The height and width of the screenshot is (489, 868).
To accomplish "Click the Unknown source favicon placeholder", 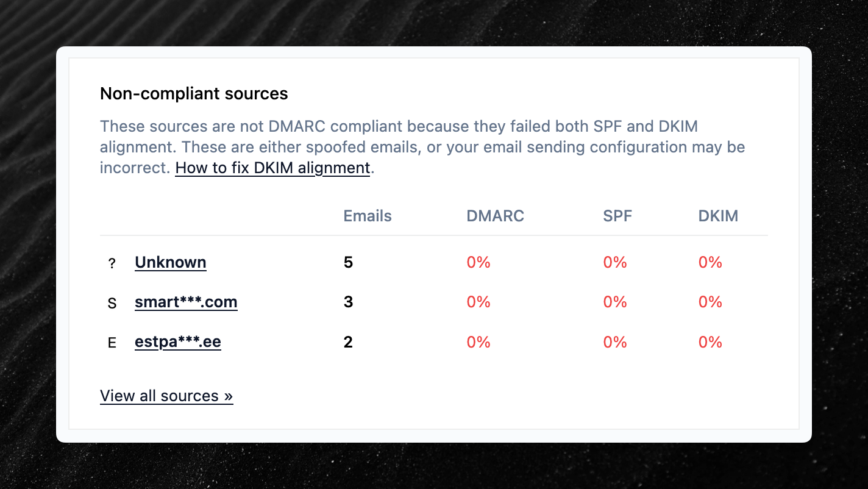I will point(112,263).
